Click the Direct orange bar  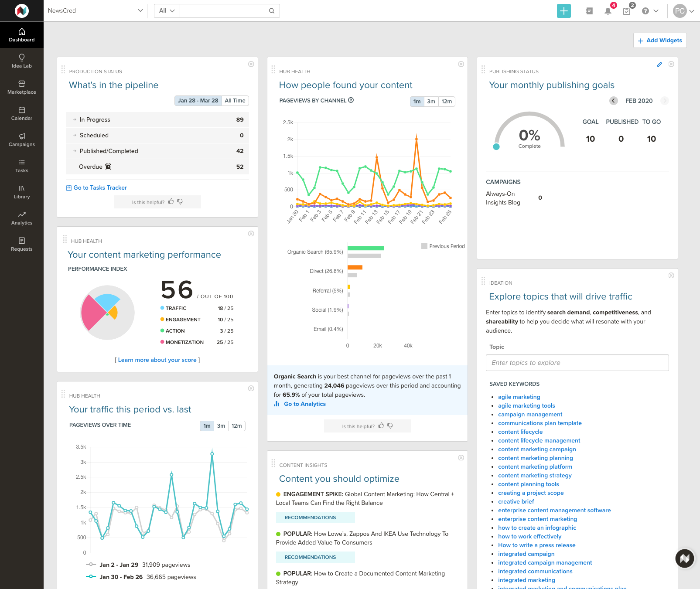(x=355, y=268)
